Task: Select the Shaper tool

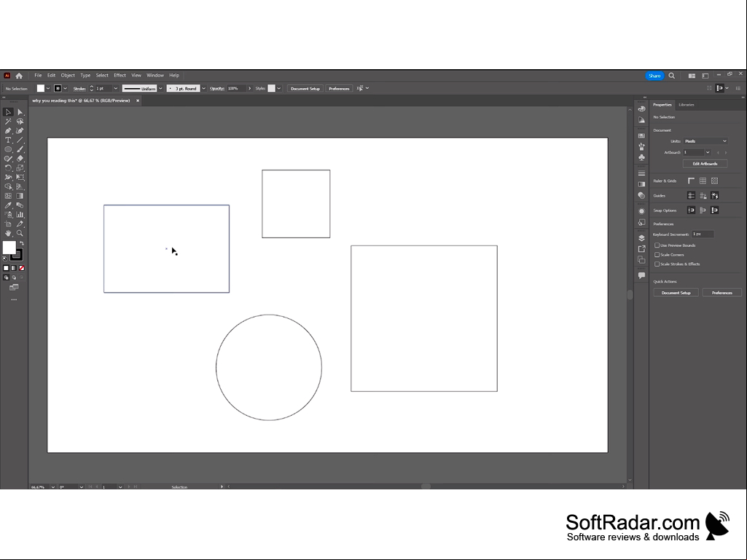Action: (x=8, y=159)
